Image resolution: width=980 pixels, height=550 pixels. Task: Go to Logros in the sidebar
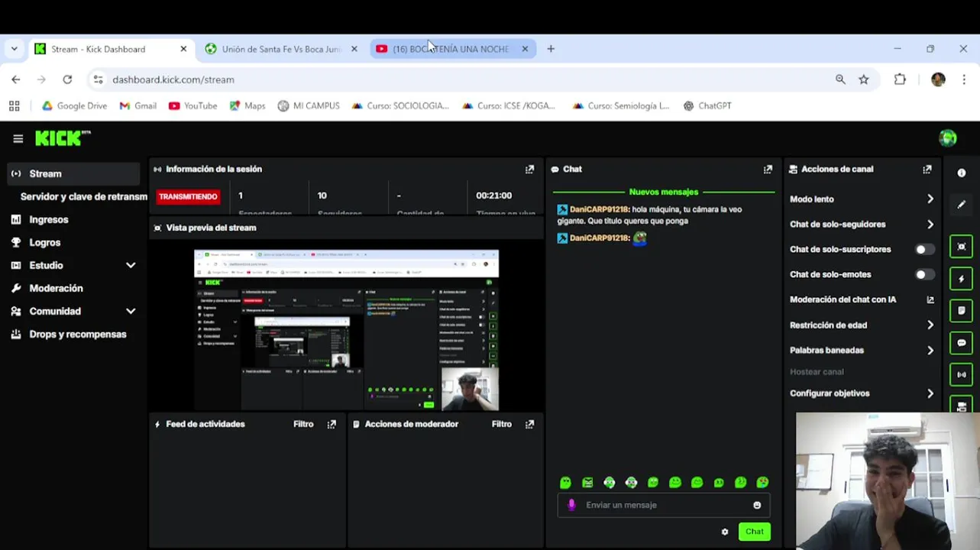[x=45, y=243]
